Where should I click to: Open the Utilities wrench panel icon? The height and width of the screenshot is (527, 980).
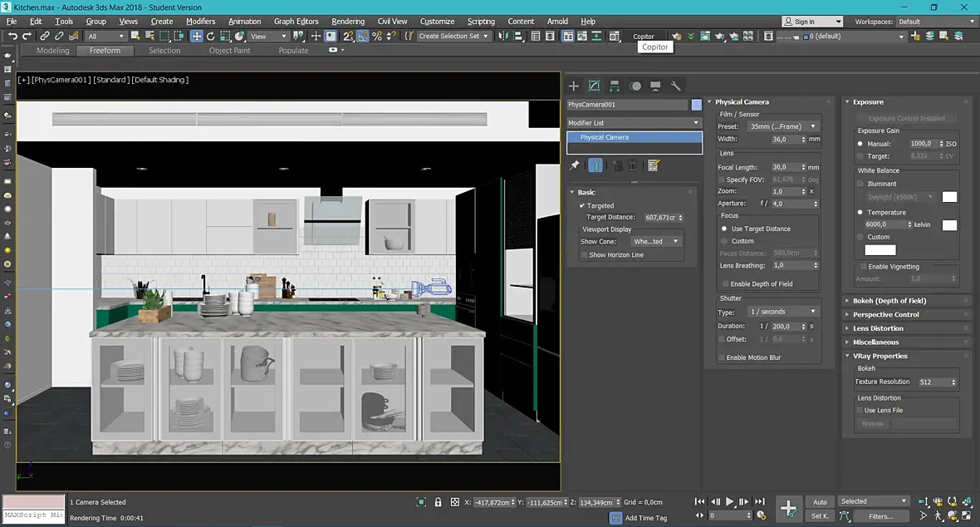point(676,86)
